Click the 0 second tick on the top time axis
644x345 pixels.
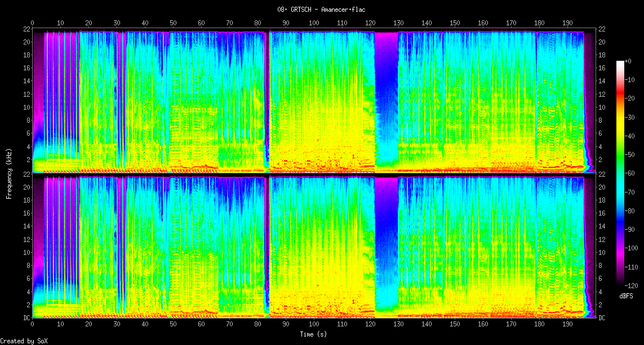33,23
